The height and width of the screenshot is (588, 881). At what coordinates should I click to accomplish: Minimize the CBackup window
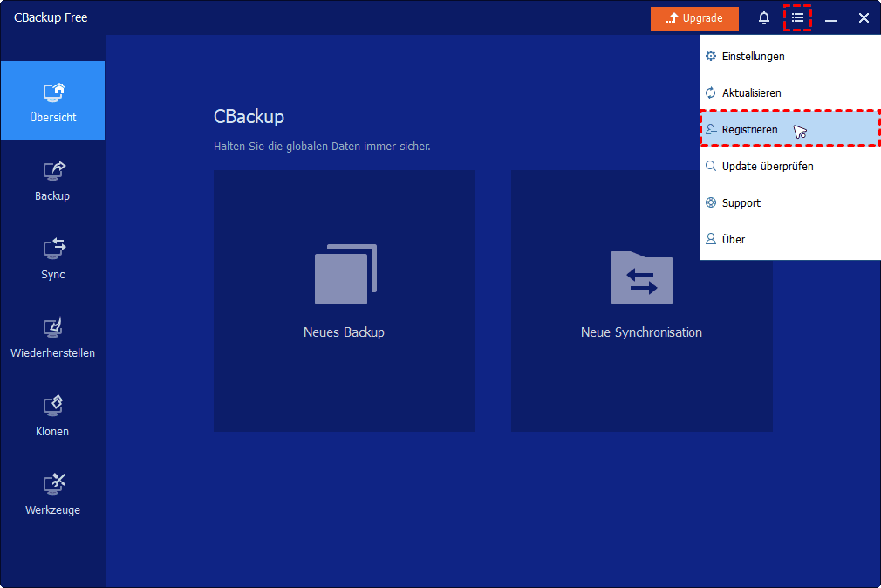[830, 18]
